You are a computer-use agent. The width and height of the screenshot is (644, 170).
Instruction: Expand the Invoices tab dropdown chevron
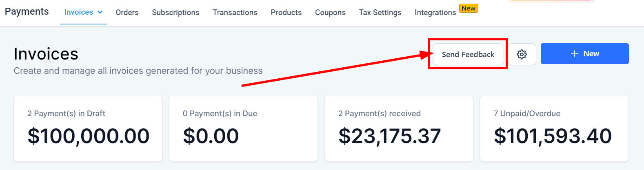[100, 12]
